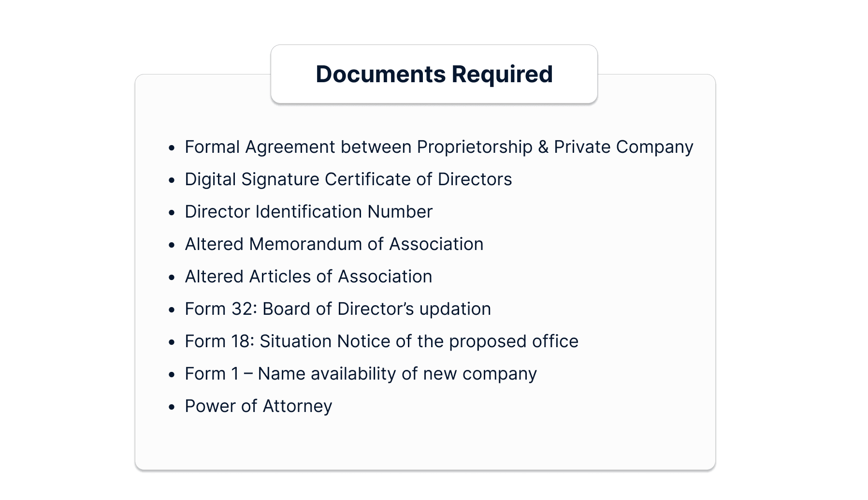Select Form 18 Situation Notice item

[381, 341]
